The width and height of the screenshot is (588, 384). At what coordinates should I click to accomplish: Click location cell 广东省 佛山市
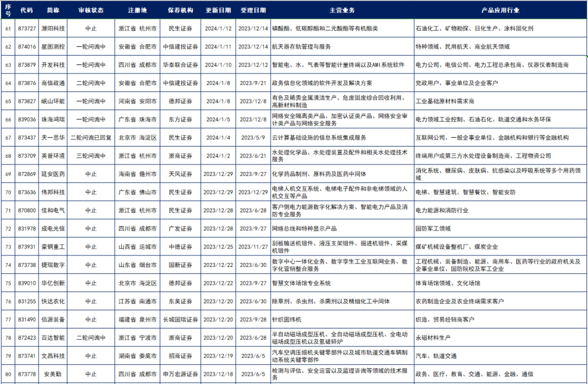(137, 192)
